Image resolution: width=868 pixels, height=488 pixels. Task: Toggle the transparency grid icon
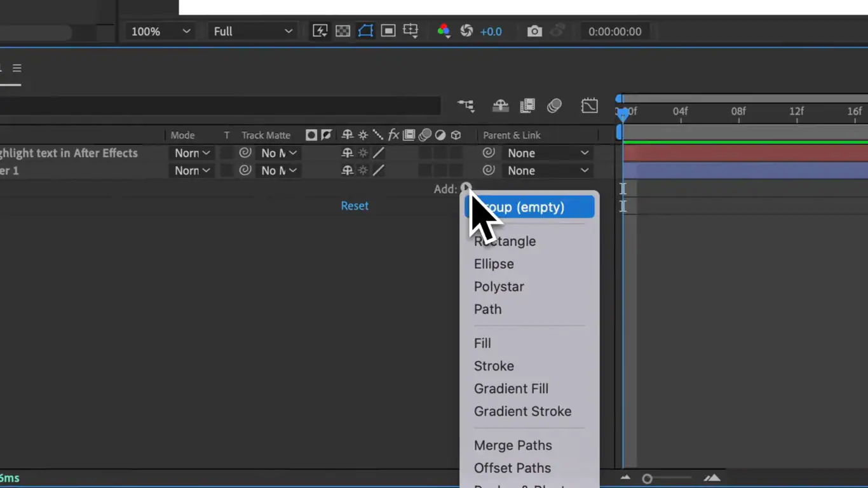tap(342, 31)
